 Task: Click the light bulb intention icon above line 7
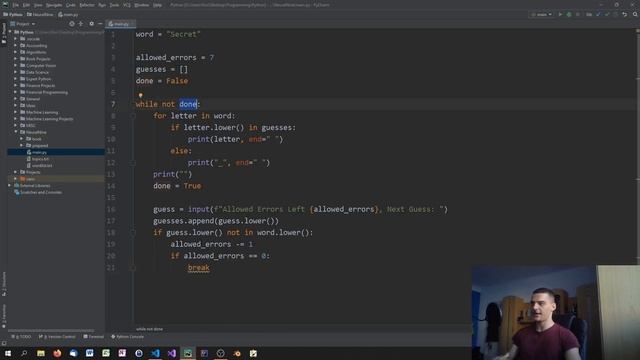pyautogui.click(x=140, y=95)
